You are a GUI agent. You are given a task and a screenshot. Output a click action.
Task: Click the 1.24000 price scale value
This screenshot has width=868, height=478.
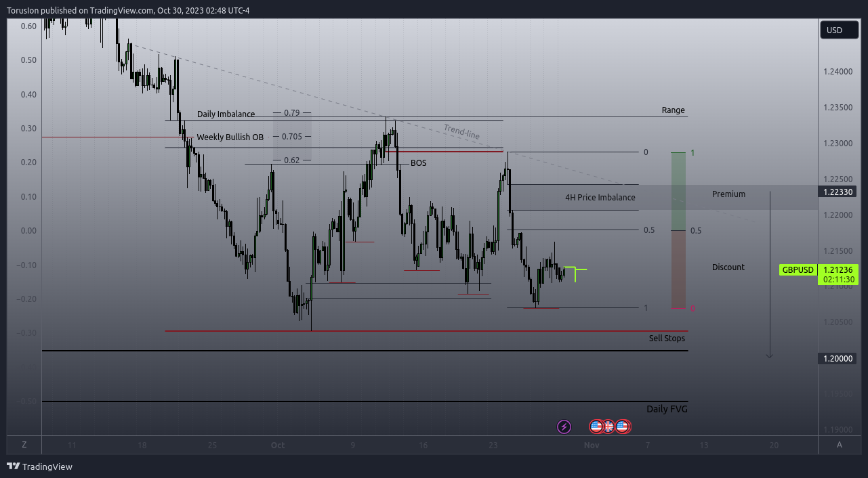point(838,72)
